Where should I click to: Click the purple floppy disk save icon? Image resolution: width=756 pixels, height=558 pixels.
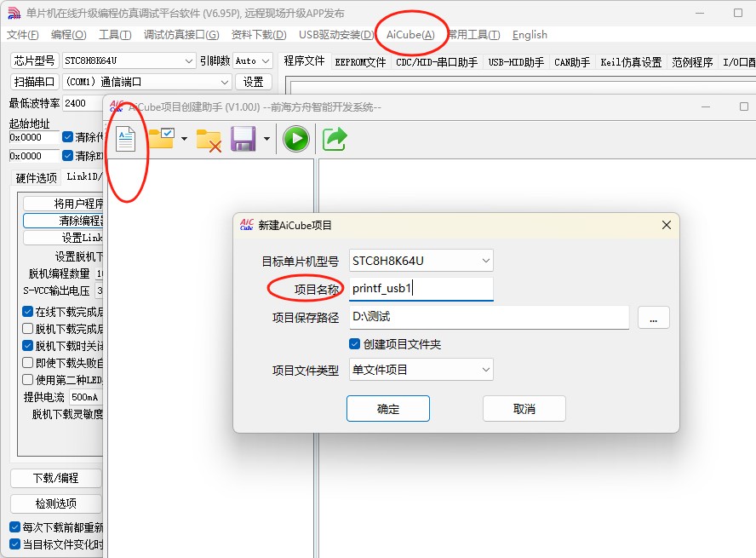click(243, 139)
